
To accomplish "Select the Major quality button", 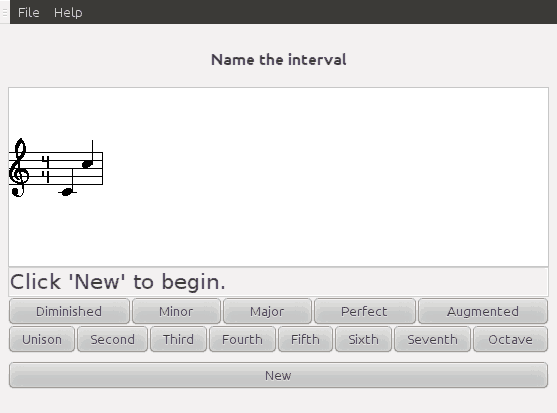I will tap(267, 311).
